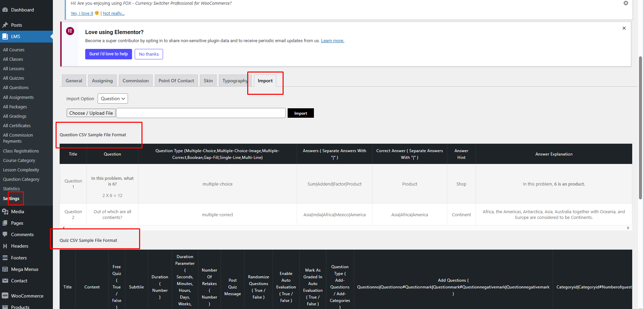
Task: Click the Posts pin icon
Action: [x=5, y=25]
